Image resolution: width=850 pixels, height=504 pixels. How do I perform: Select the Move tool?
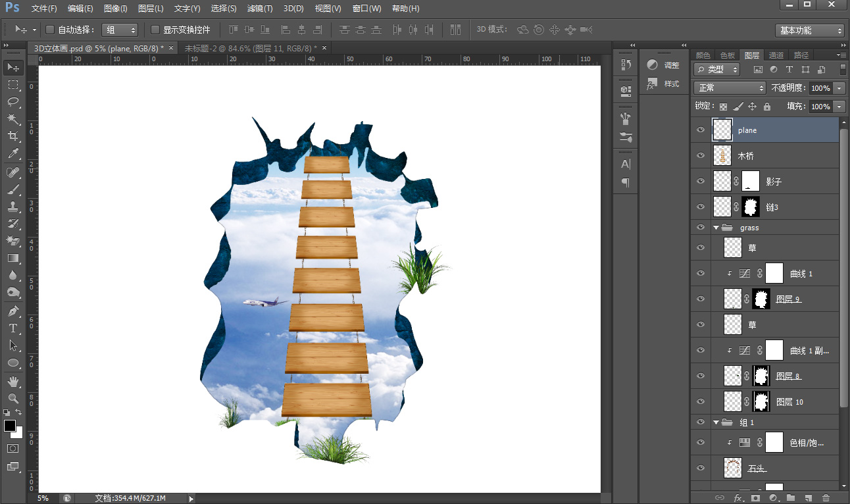coord(13,67)
